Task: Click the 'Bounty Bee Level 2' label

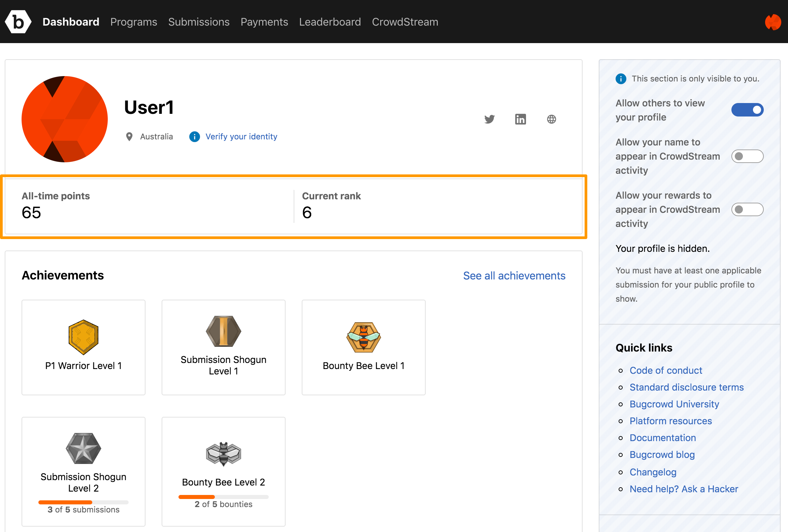Action: 224,482
